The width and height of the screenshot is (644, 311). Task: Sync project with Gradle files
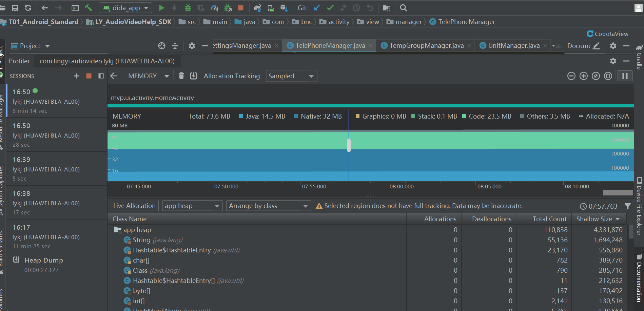point(257,8)
